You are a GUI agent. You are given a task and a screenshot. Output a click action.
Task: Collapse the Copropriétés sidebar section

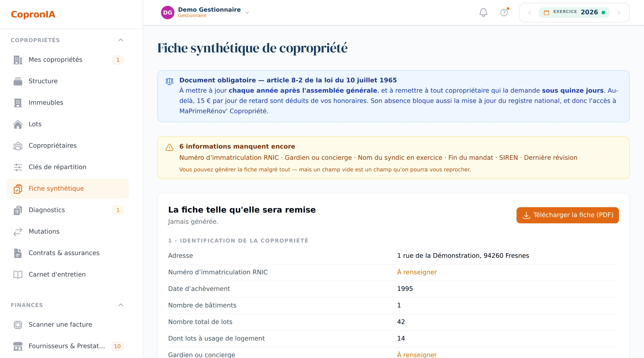(121, 40)
